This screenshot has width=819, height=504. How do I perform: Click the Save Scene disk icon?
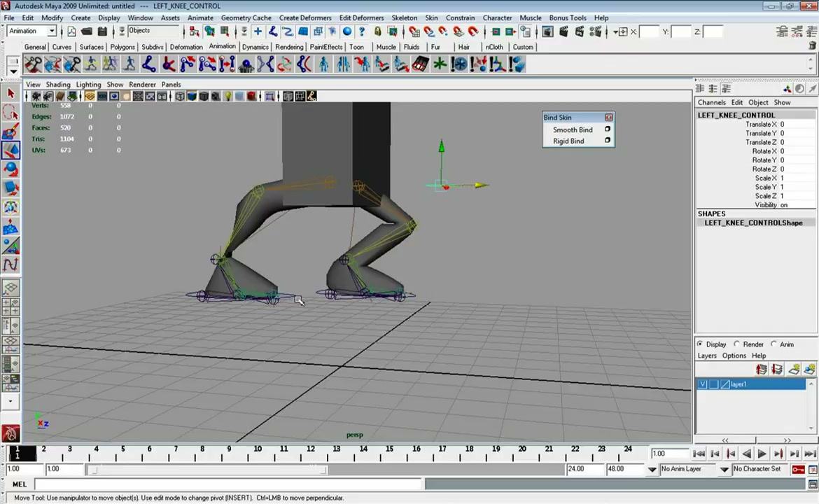[102, 32]
